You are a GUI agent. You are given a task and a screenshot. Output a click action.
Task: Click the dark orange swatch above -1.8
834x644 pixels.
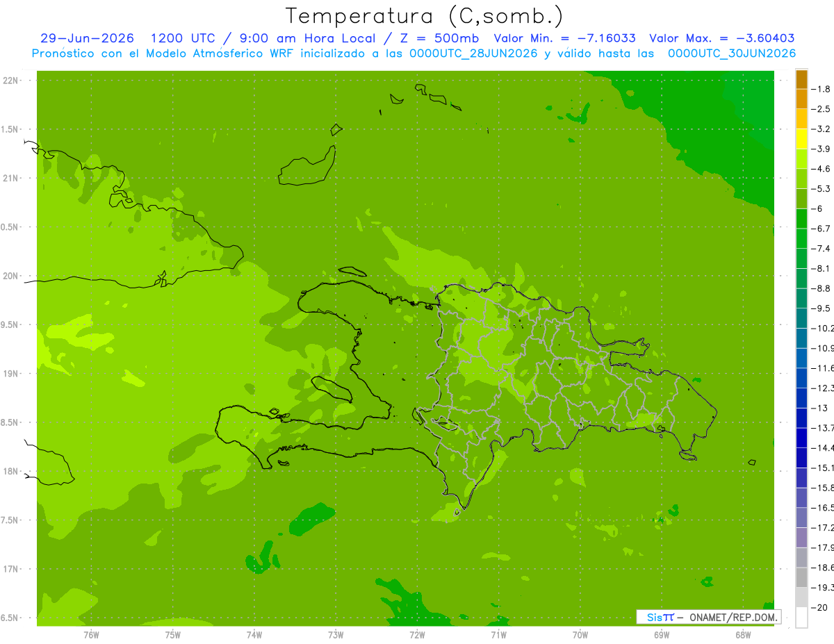(x=801, y=79)
